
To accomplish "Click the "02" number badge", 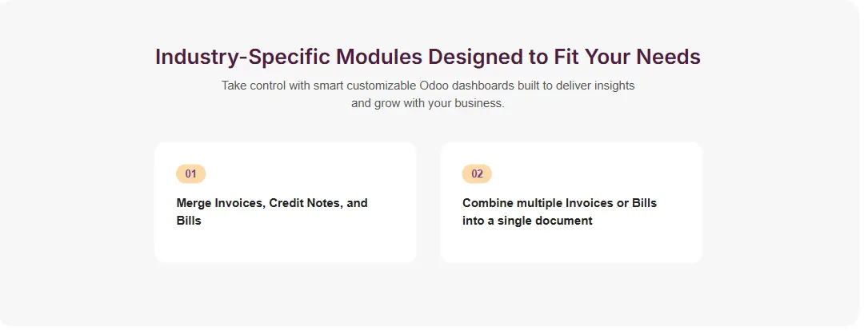I will [x=477, y=173].
